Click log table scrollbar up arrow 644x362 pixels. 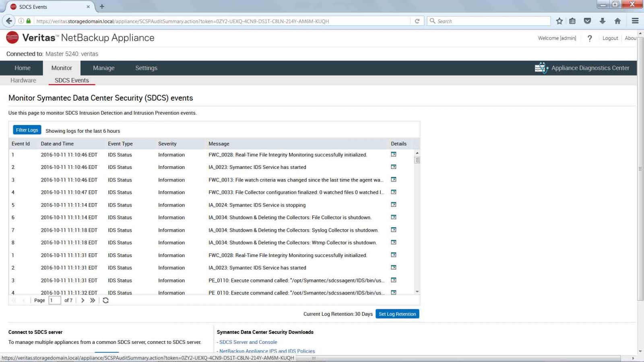(x=417, y=153)
